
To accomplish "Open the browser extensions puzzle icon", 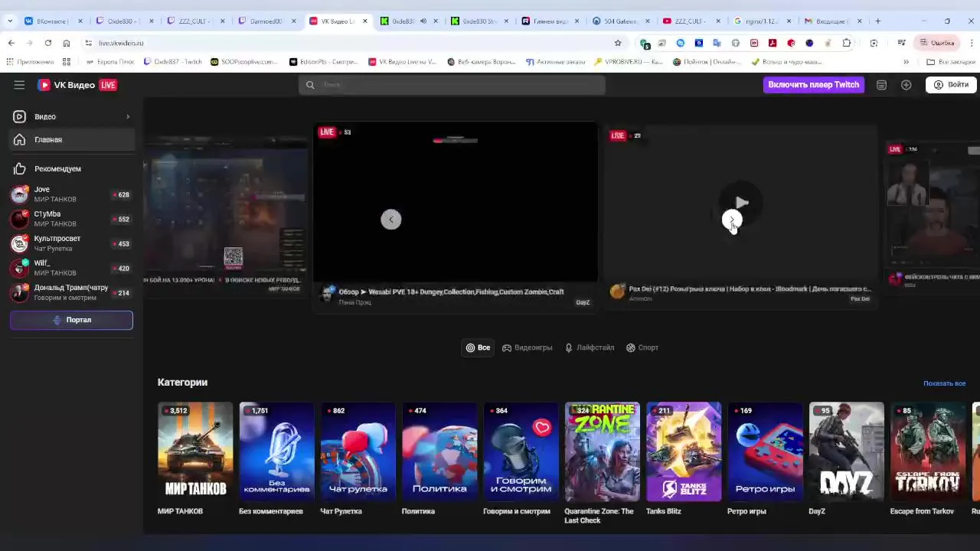I will click(x=846, y=43).
